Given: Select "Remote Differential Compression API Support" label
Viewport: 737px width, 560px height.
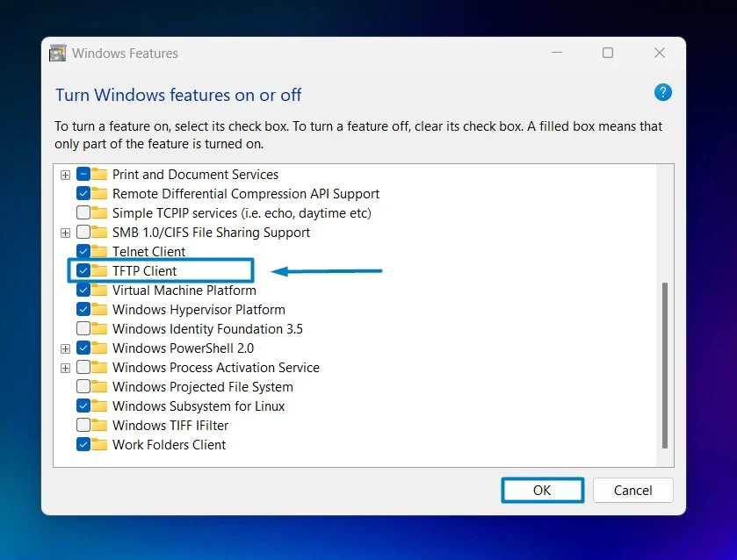Looking at the screenshot, I should 246,194.
